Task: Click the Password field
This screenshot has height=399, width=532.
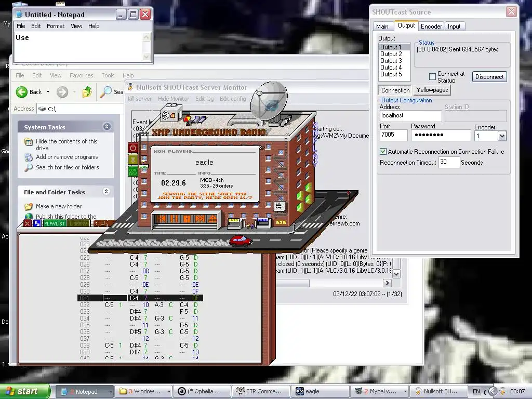Action: pyautogui.click(x=441, y=135)
